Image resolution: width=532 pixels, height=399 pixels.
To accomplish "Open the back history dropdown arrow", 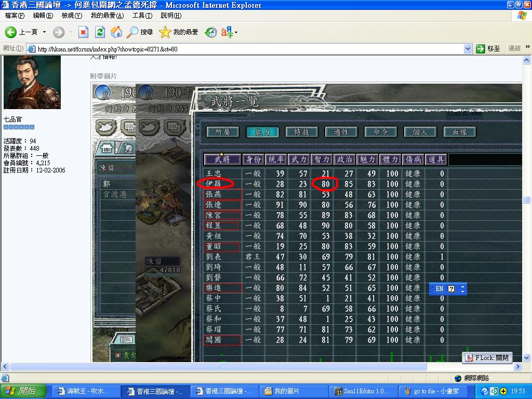I will pyautogui.click(x=44, y=32).
